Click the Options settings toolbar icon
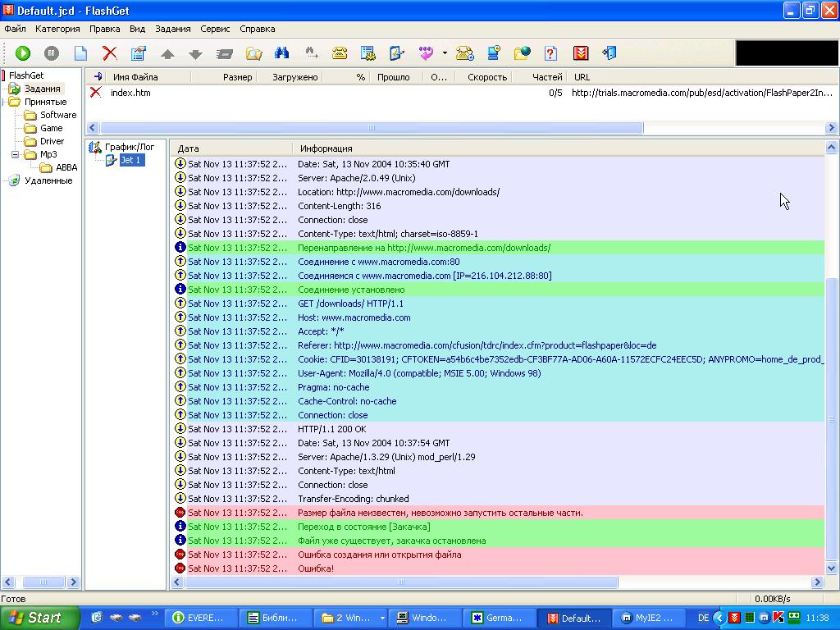 tap(368, 53)
